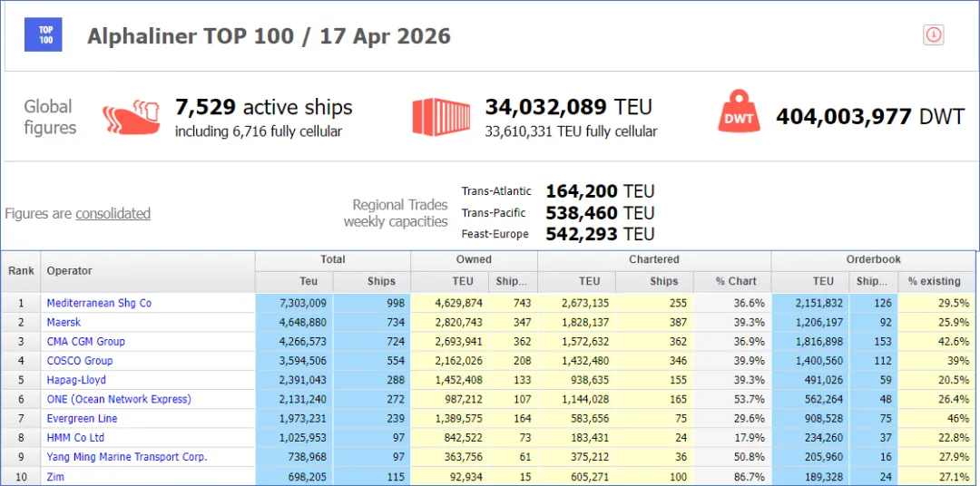The width and height of the screenshot is (980, 486).
Task: Open Mediterranean Shg Co operator page
Action: (99, 303)
